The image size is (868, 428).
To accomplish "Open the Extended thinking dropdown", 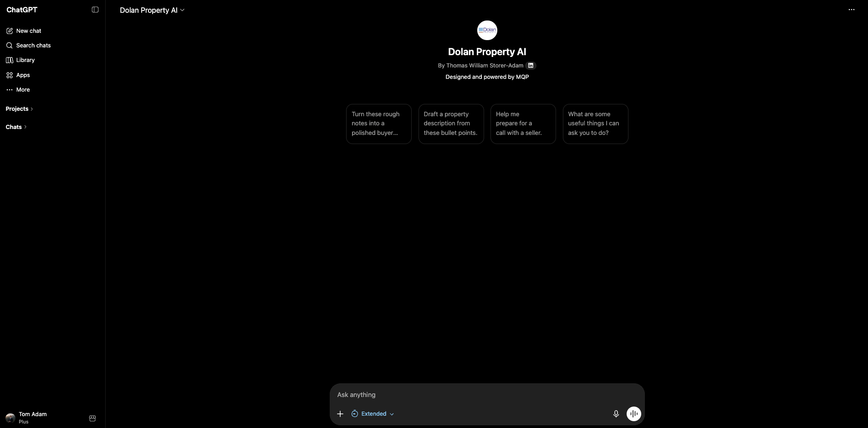I will (373, 414).
